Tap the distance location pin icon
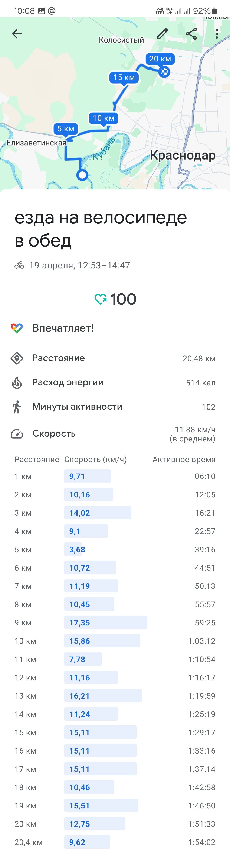 coord(17,358)
